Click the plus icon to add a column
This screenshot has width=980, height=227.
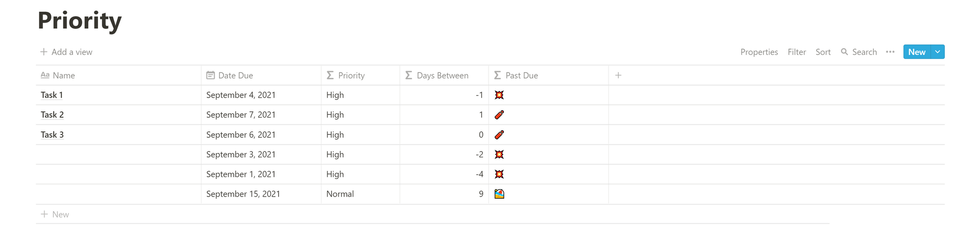pyautogui.click(x=618, y=75)
